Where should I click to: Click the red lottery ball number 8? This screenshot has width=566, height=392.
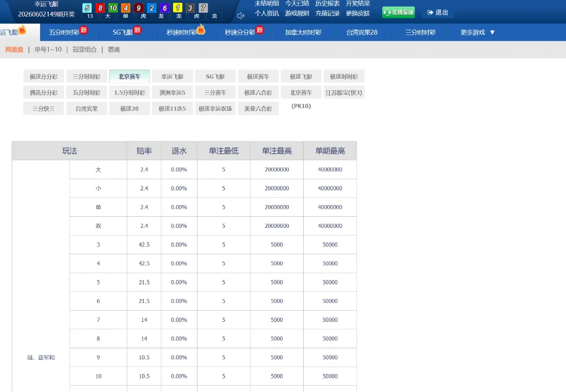click(x=100, y=8)
